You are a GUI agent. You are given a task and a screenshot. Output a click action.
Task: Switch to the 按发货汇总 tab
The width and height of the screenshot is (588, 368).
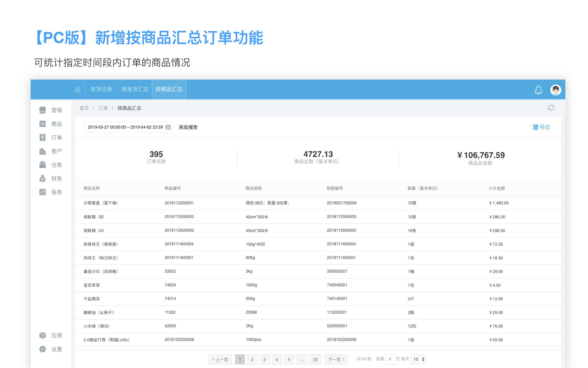[135, 89]
